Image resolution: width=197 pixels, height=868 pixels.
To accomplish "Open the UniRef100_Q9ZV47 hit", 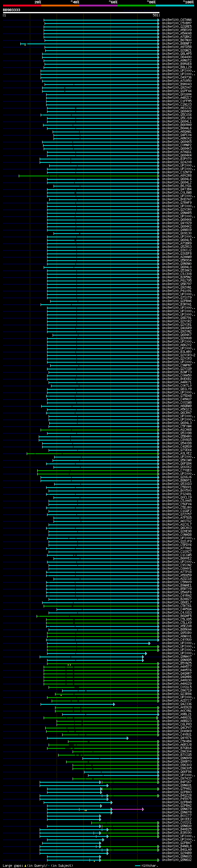I will 177,88.
